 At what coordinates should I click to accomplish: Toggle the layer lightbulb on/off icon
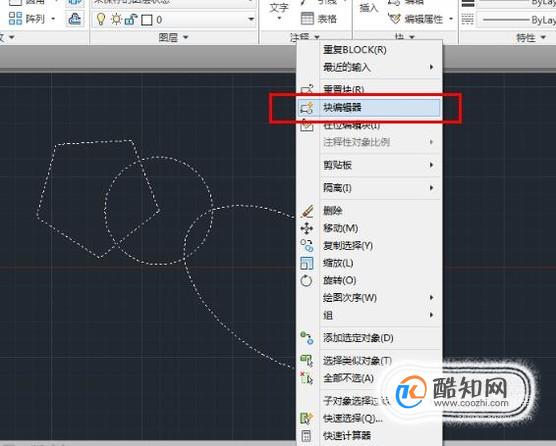tap(101, 19)
